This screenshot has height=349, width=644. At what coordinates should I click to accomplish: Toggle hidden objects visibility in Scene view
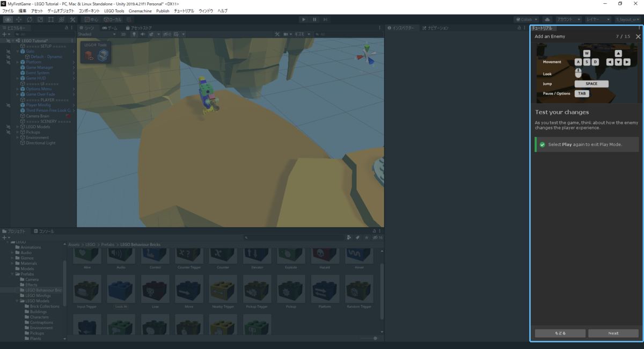[x=167, y=34]
